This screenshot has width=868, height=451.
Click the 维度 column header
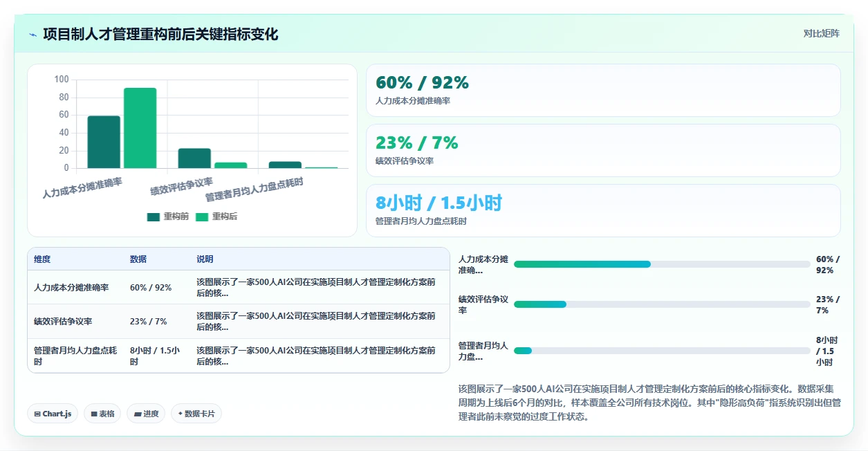(x=42, y=259)
